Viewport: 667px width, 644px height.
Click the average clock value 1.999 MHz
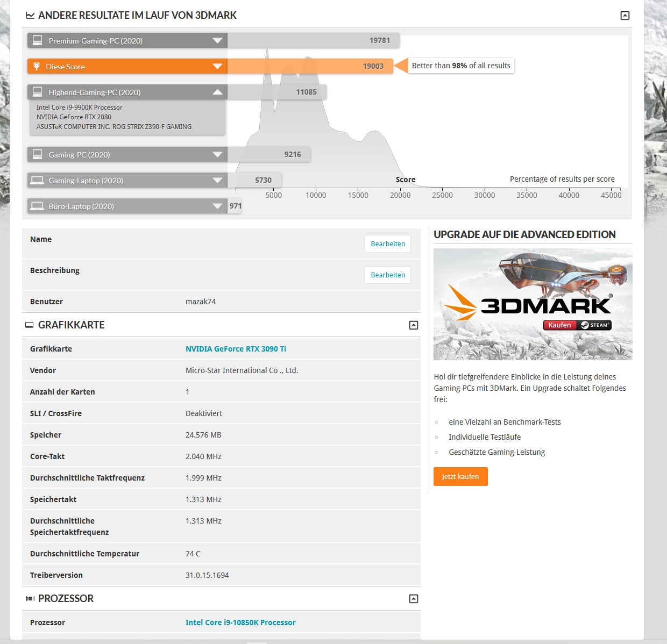(x=203, y=478)
